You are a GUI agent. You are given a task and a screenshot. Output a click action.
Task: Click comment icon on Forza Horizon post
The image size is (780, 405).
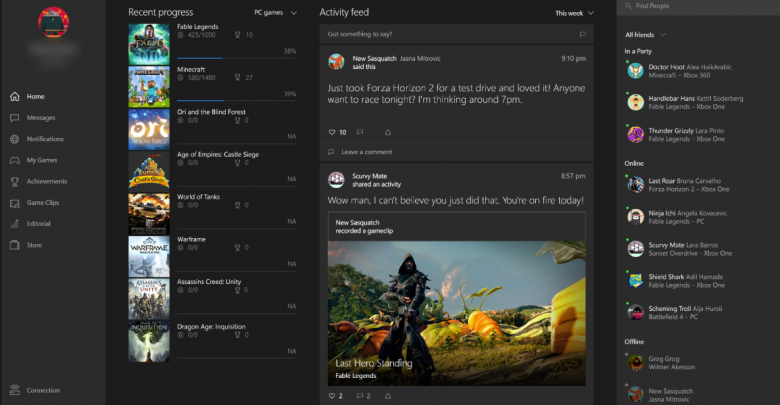coord(360,132)
